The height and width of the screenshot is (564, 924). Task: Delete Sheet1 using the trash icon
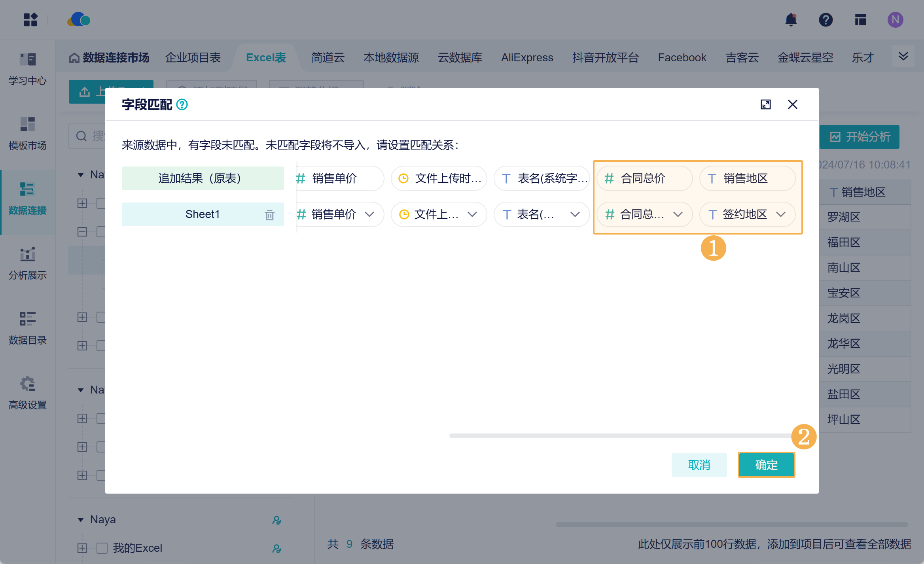269,215
